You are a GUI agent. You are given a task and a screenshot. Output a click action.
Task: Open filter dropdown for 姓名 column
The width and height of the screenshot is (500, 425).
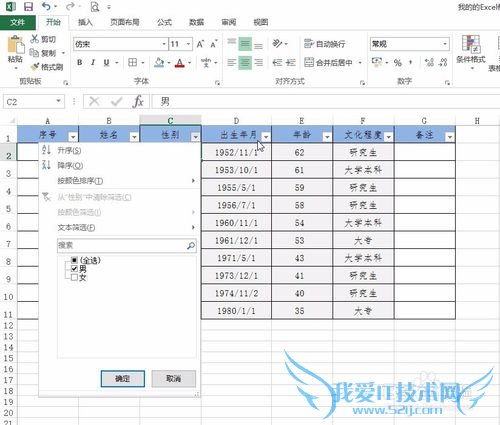[134, 137]
